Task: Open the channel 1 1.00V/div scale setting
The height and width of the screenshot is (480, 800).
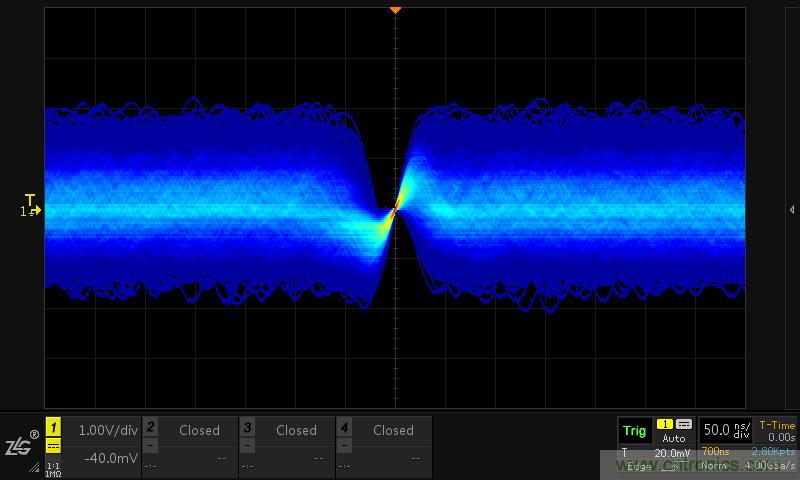Action: pyautogui.click(x=107, y=430)
